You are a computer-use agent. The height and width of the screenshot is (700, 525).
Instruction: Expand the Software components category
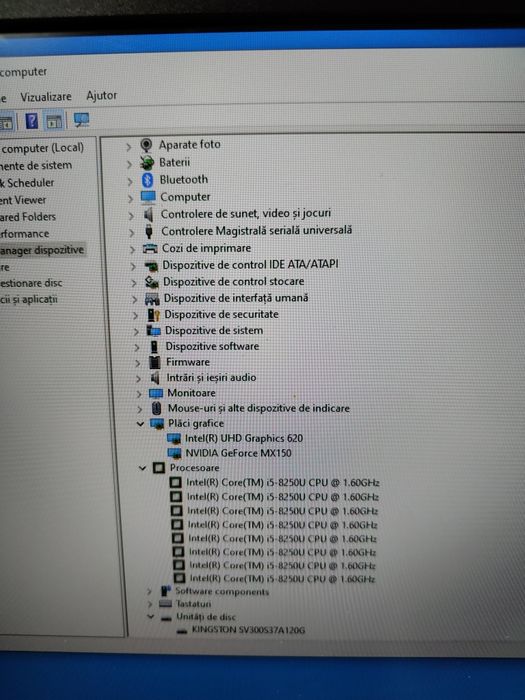tap(150, 592)
